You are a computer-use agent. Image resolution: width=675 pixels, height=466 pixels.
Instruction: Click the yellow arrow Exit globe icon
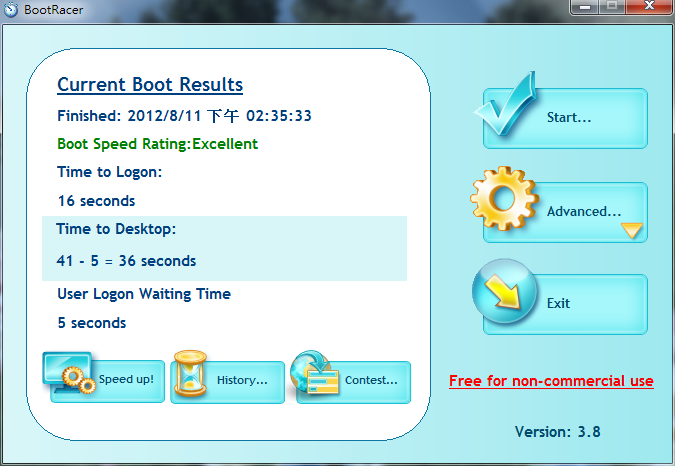click(505, 291)
